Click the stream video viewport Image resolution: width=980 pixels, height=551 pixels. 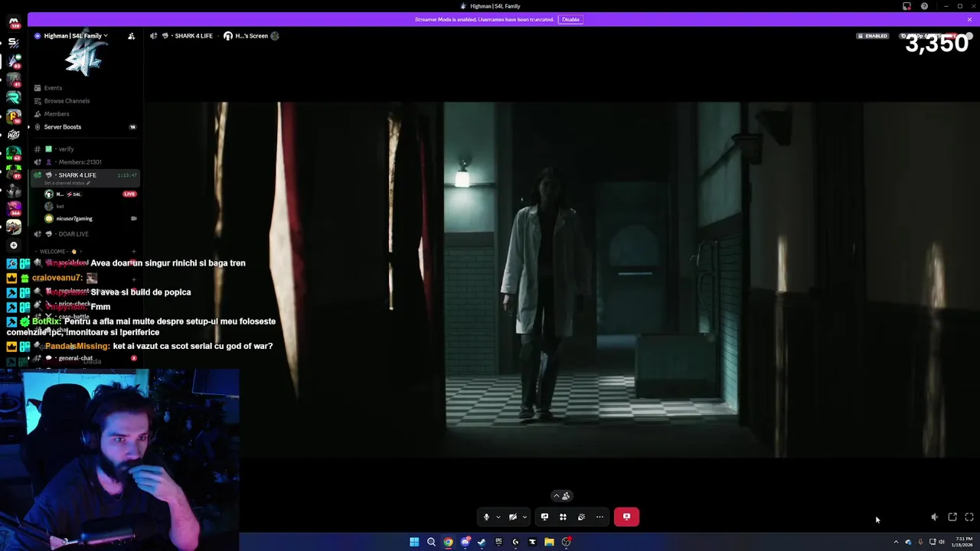pyautogui.click(x=562, y=279)
